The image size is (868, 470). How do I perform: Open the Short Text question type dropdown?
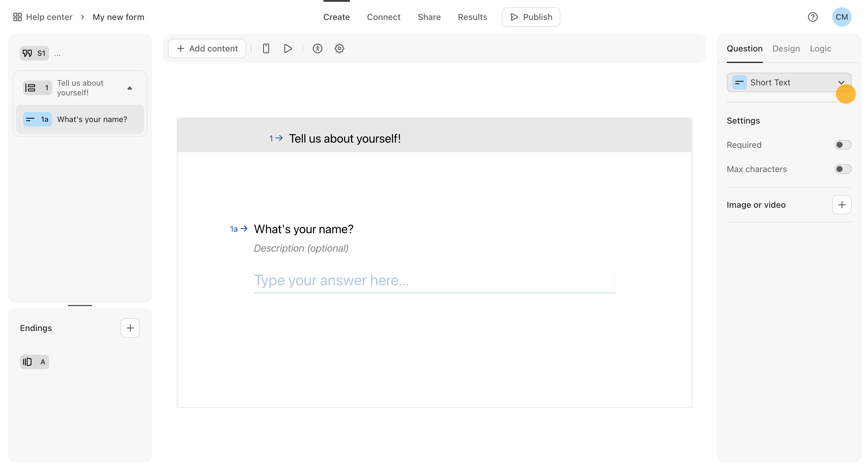789,82
